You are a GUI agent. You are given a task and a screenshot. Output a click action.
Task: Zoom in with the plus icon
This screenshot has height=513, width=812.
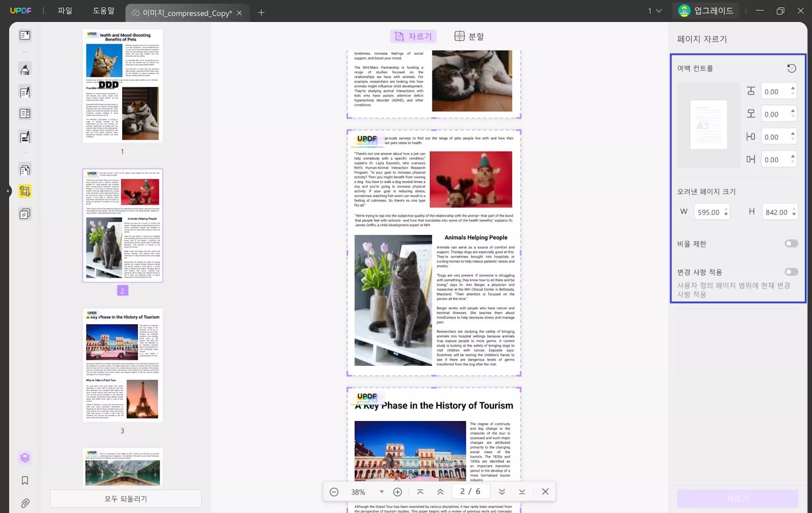click(x=397, y=492)
